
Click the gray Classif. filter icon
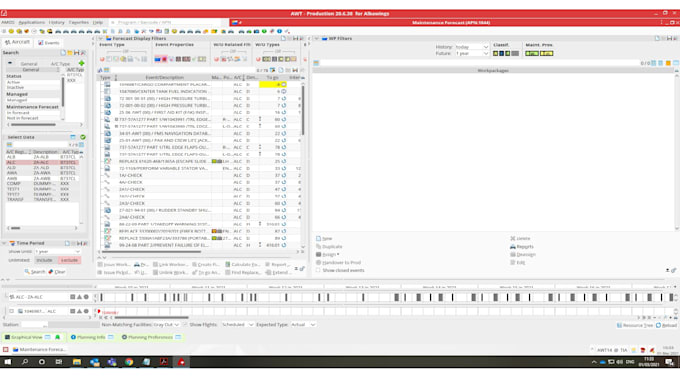515,53
